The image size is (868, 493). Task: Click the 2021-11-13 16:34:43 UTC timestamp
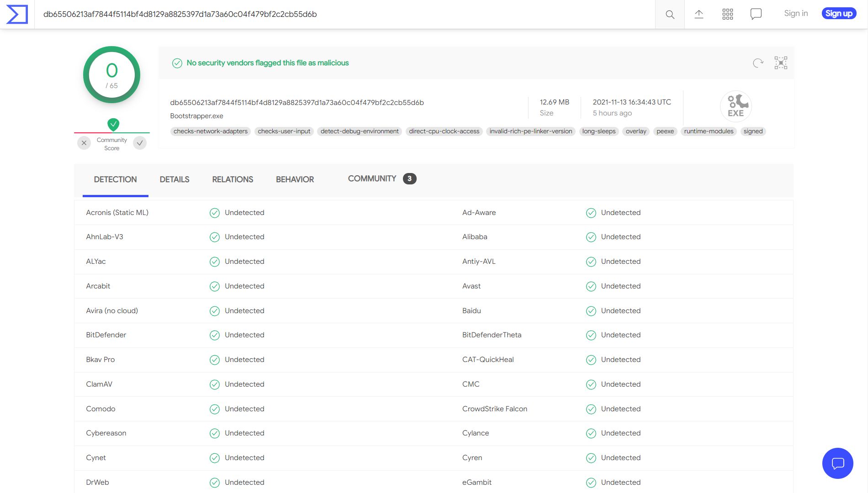coord(632,102)
